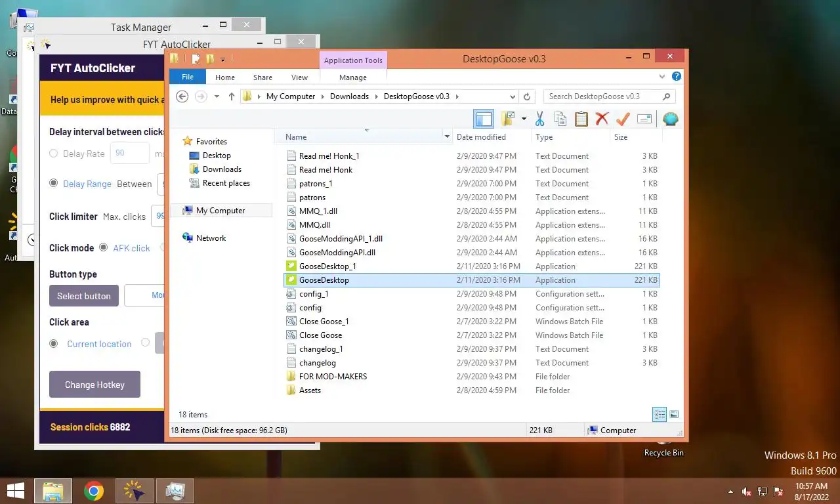Click the Properties icon in Quick Access Toolbar

pos(196,59)
